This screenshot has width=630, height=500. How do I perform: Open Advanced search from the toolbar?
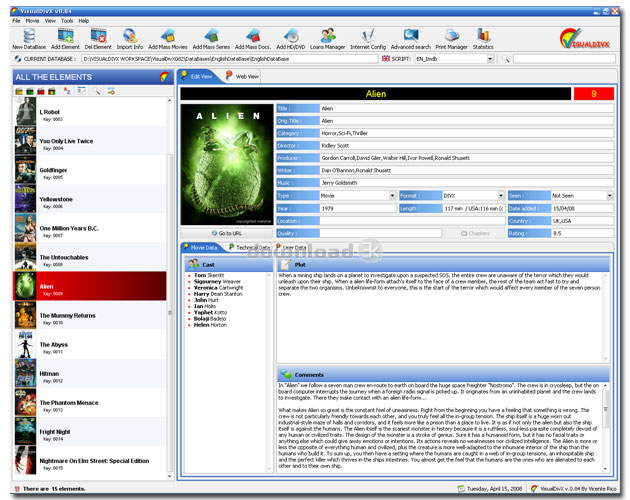(410, 39)
